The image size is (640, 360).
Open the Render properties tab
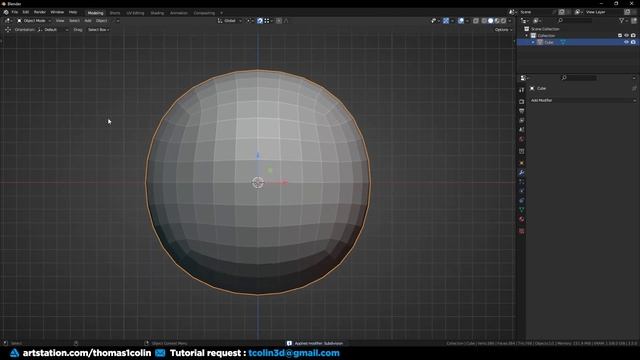pos(522,101)
